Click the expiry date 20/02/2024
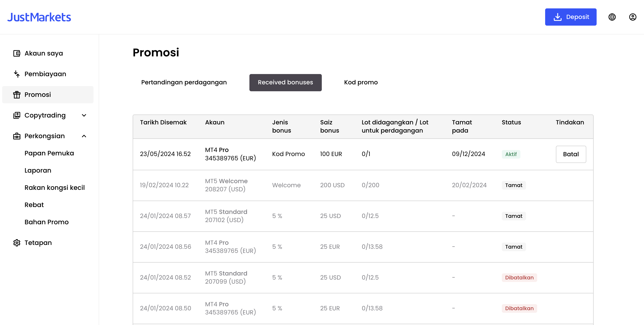The width and height of the screenshot is (644, 325). [x=469, y=185]
